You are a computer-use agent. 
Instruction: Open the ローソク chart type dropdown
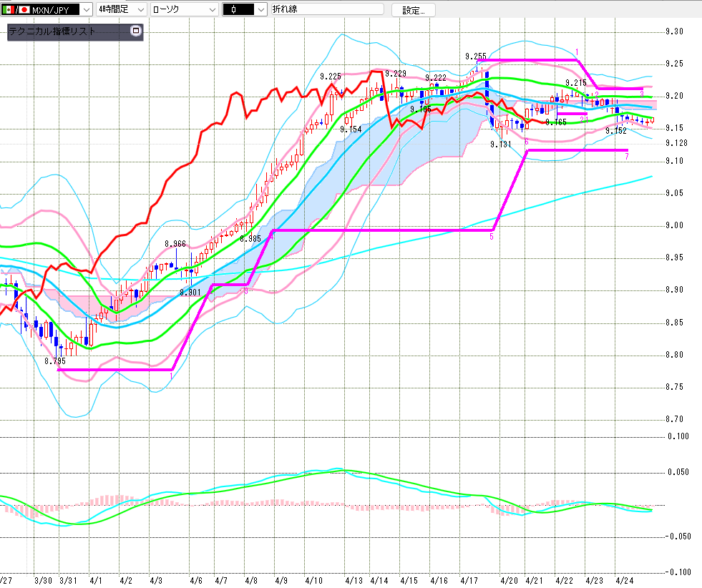click(212, 10)
